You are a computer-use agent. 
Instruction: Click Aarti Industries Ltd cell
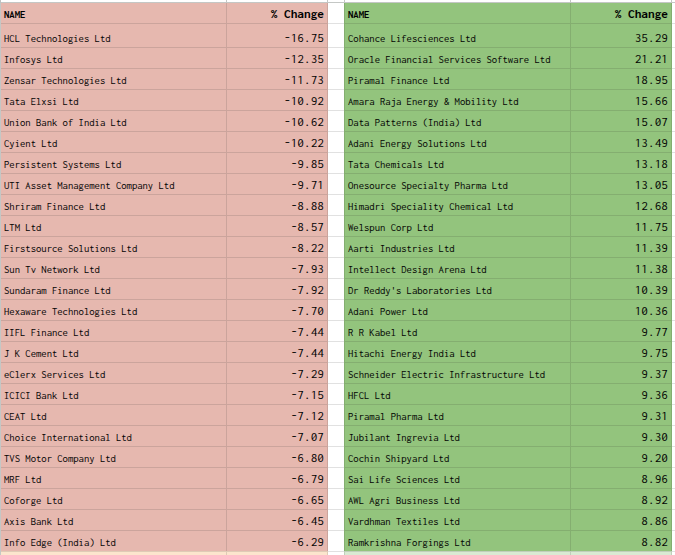[x=458, y=248]
